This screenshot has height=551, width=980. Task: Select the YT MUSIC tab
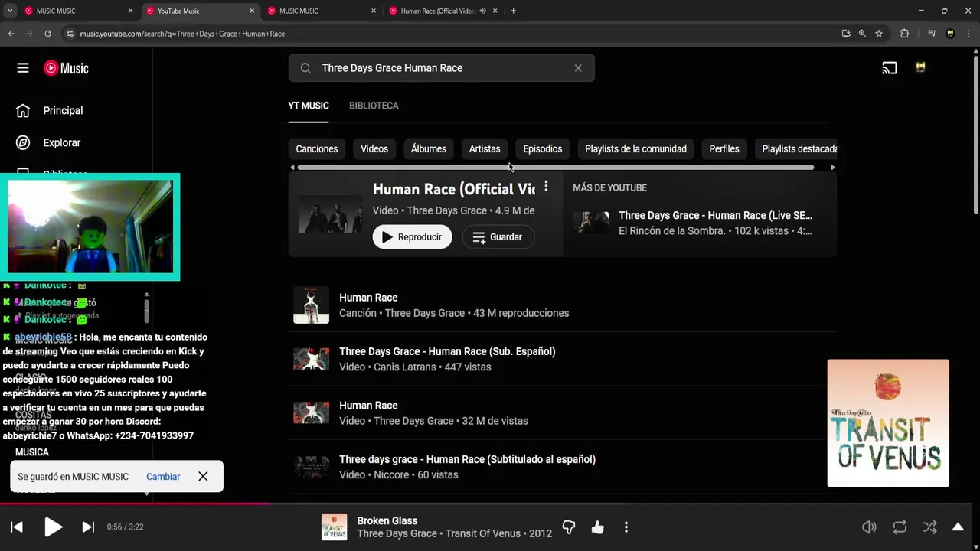[309, 106]
